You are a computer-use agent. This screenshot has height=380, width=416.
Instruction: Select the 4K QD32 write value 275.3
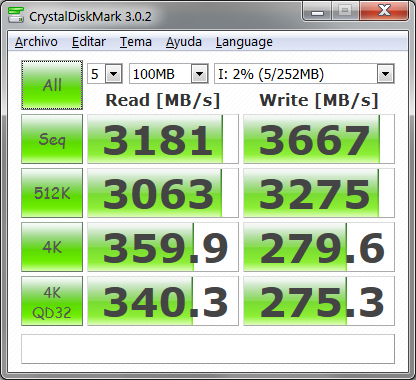point(319,301)
